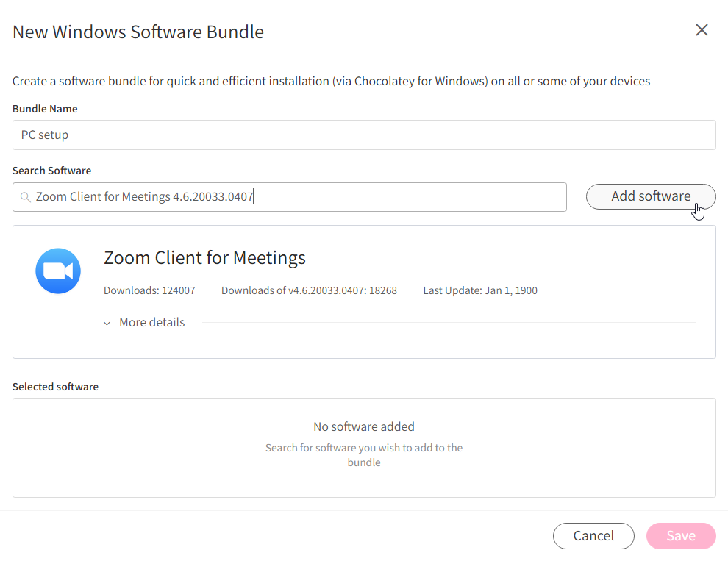Cancel the bundle creation
Viewport: 728px width, 561px height.
[x=593, y=535]
